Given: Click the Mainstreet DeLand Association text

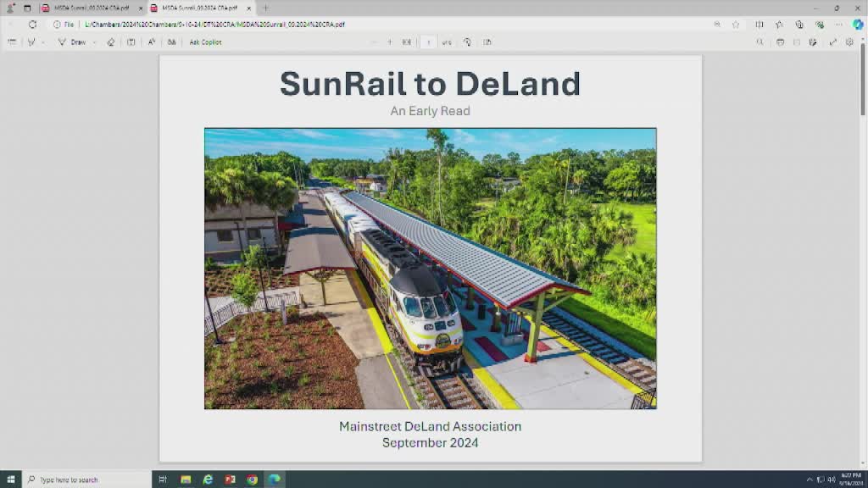Looking at the screenshot, I should click(430, 427).
